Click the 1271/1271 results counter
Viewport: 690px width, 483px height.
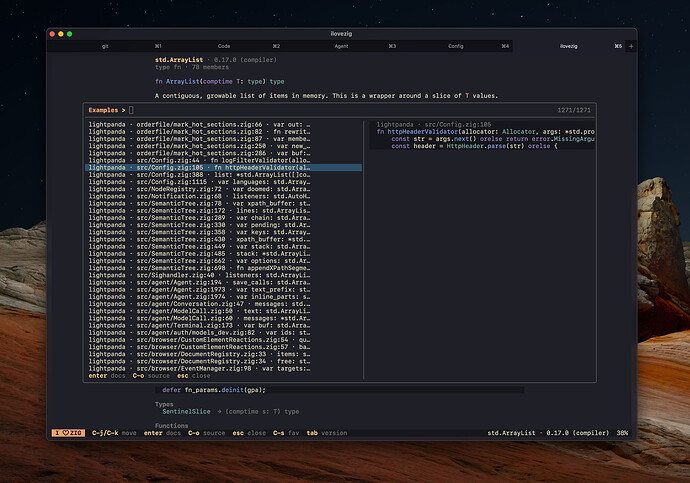tap(574, 110)
